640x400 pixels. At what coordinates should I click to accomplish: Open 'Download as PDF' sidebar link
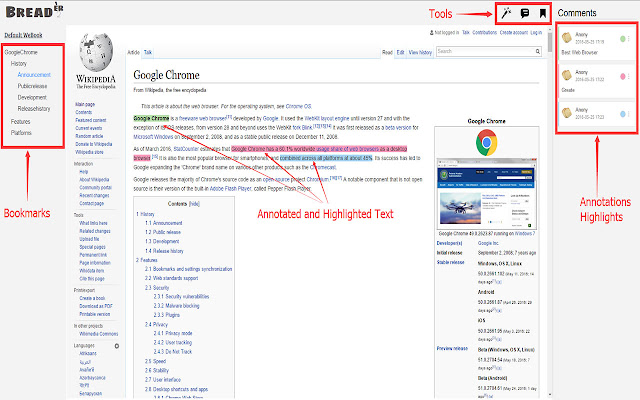pyautogui.click(x=96, y=306)
